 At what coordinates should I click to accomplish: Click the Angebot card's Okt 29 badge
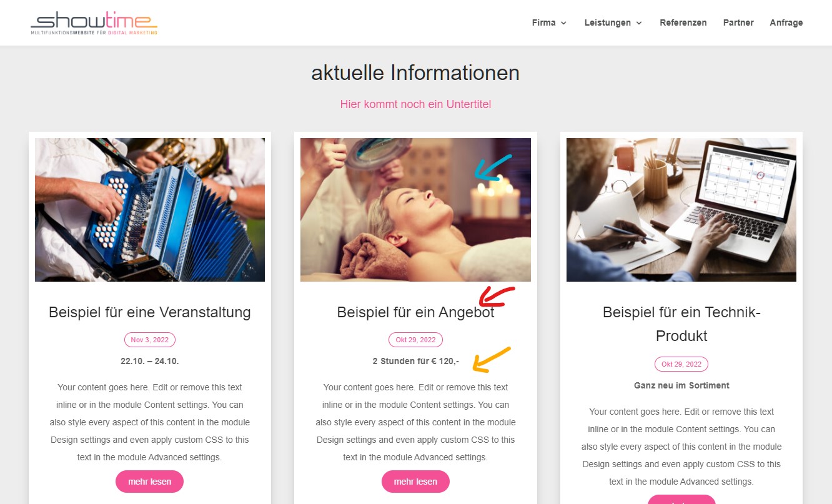(x=415, y=340)
